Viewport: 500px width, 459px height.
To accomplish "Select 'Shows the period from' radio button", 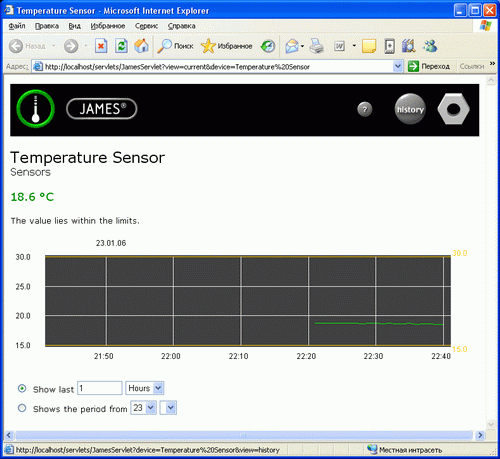I will click(x=22, y=408).
